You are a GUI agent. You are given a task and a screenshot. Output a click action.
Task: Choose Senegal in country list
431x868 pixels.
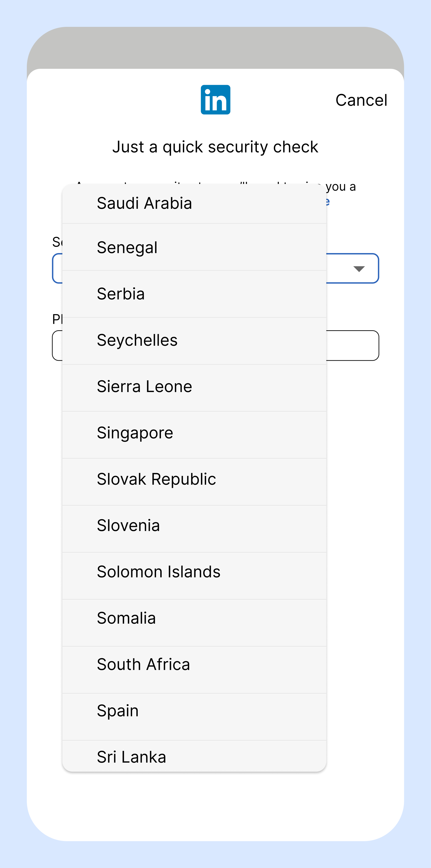pos(194,247)
